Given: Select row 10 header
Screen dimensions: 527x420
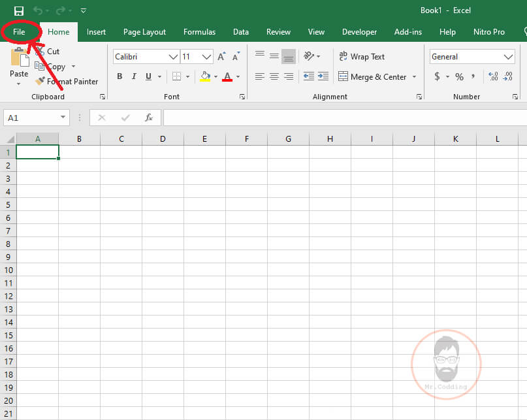Looking at the screenshot, I should [x=8, y=270].
